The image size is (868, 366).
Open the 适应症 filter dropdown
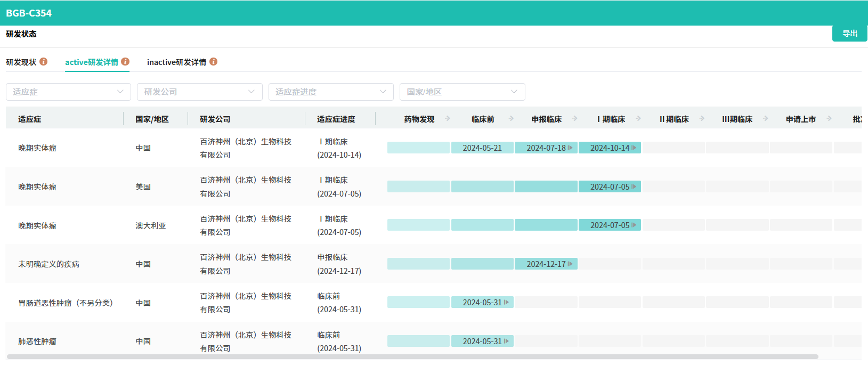(68, 92)
